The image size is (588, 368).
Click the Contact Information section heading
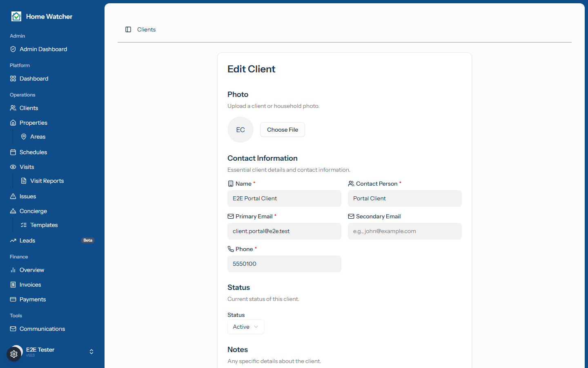point(263,158)
